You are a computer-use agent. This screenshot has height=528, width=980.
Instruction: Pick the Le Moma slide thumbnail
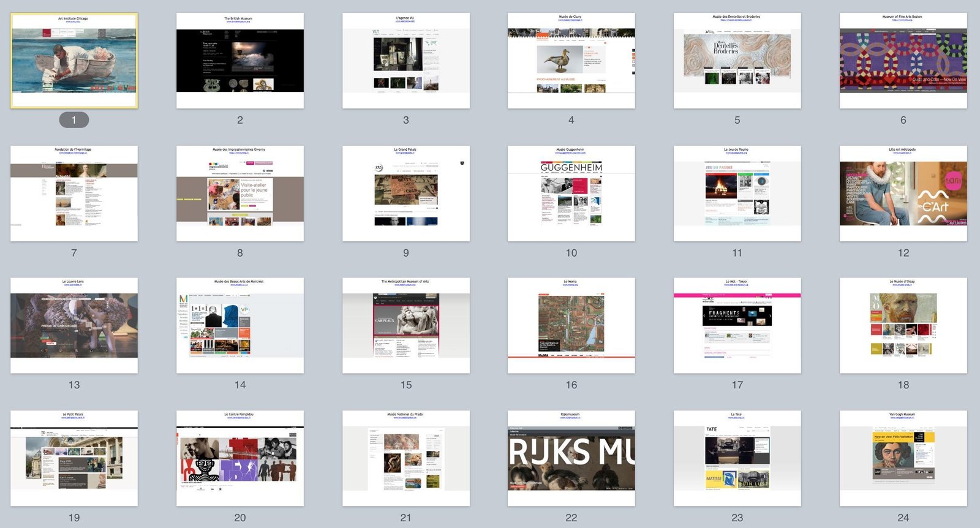tap(571, 326)
